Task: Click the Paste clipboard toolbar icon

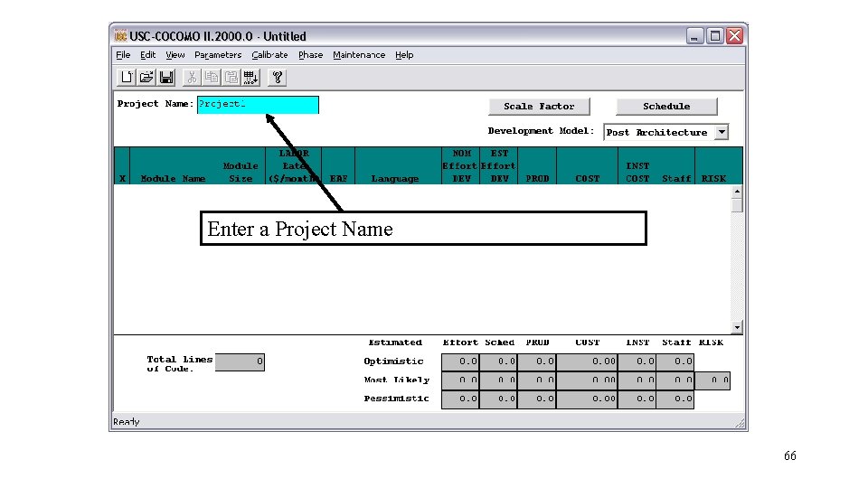Action: pyautogui.click(x=231, y=78)
